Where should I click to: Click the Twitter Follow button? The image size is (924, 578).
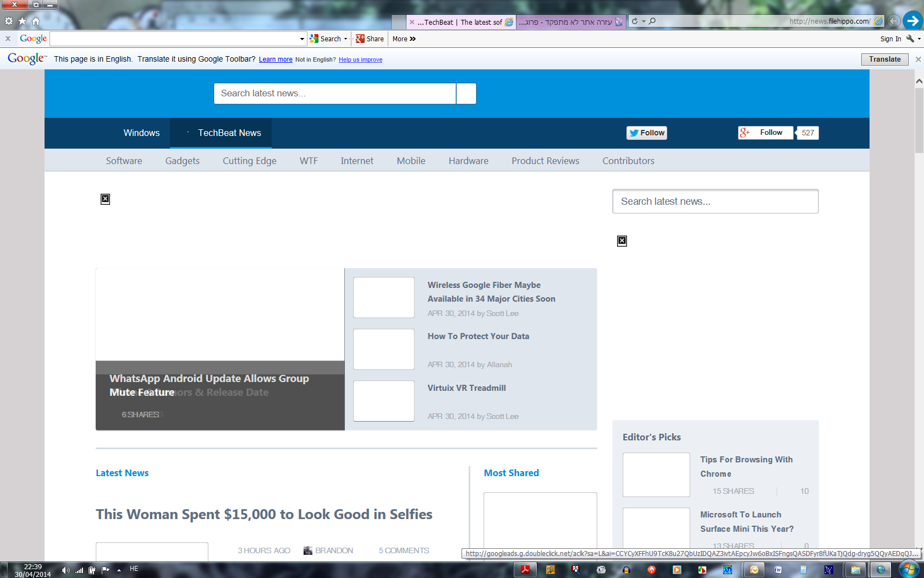tap(647, 133)
